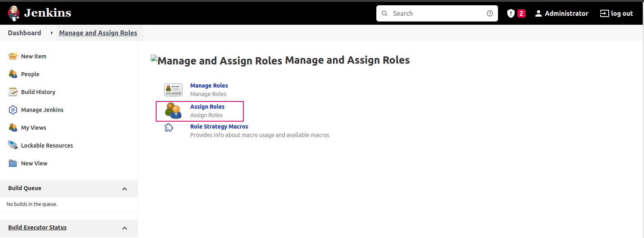Click the Assign Roles users icon
Image resolution: width=644 pixels, height=238 pixels.
(x=173, y=111)
